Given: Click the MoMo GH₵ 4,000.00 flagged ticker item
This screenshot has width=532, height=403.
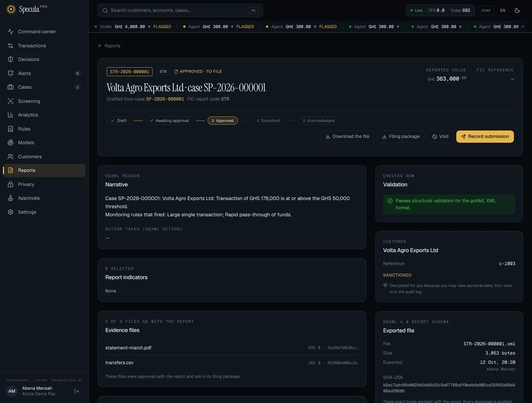Looking at the screenshot, I should pos(133,27).
